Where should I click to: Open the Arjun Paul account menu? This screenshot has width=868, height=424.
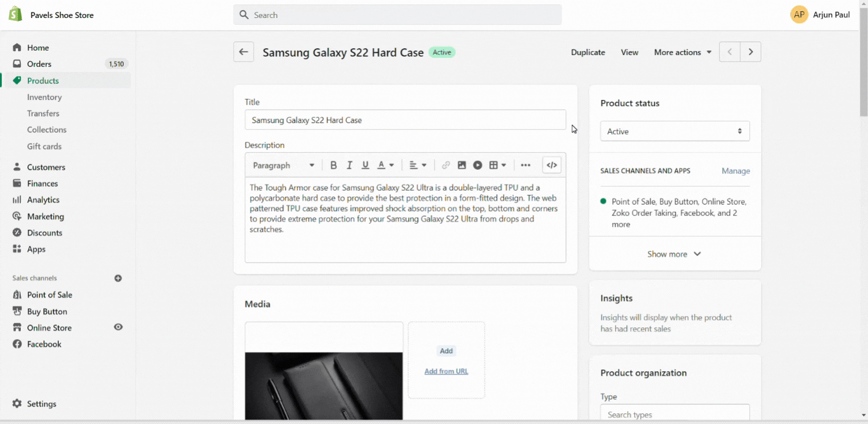(x=820, y=15)
